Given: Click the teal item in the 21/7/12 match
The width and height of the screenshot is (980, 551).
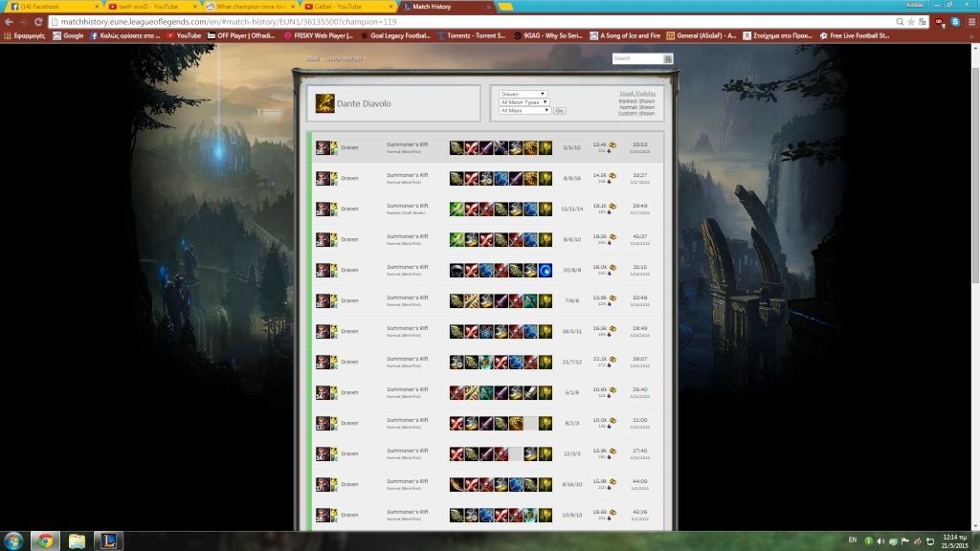Looking at the screenshot, I should click(x=486, y=362).
